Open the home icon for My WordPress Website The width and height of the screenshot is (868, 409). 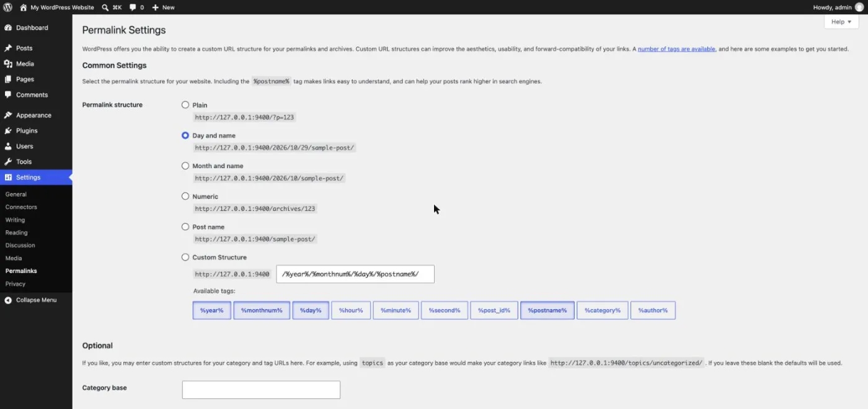coord(24,7)
